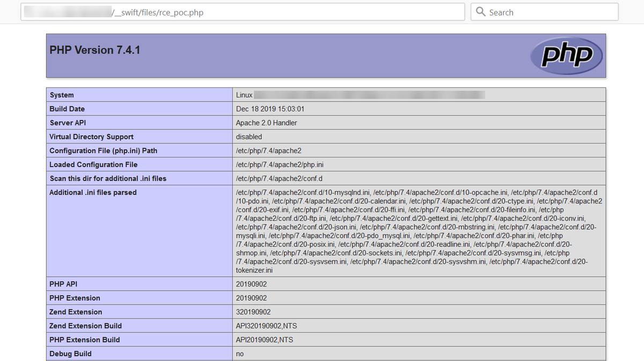Viewport: 644px width, 361px height.
Task: Select Virtual Directory Support label
Action: click(x=91, y=137)
